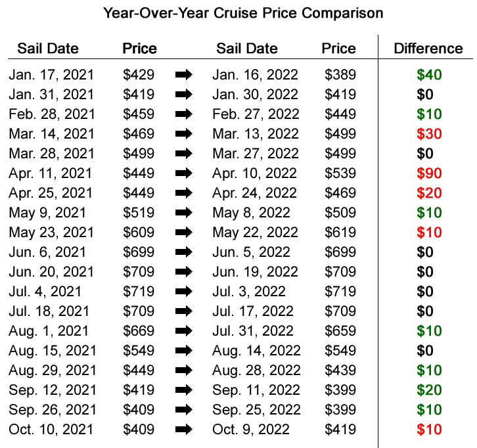This screenshot has height=448, width=477.
Task: Select the arrow in the May 23, 2021 row
Action: 184,233
